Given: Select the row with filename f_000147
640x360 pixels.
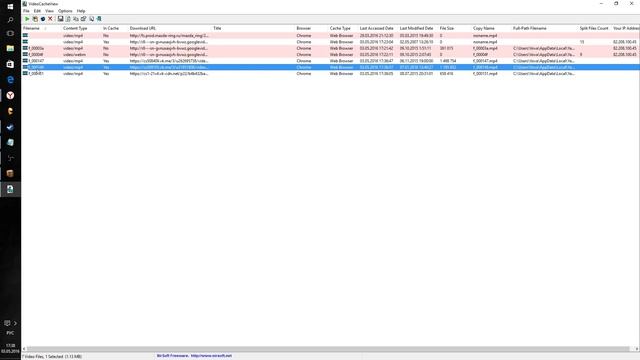Looking at the screenshot, I should (x=331, y=61).
